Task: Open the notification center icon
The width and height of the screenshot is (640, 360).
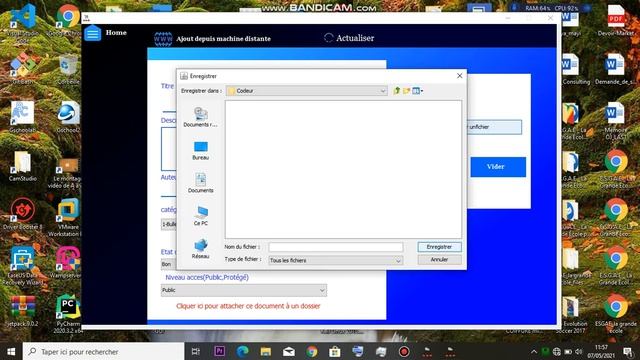Action: point(628,351)
